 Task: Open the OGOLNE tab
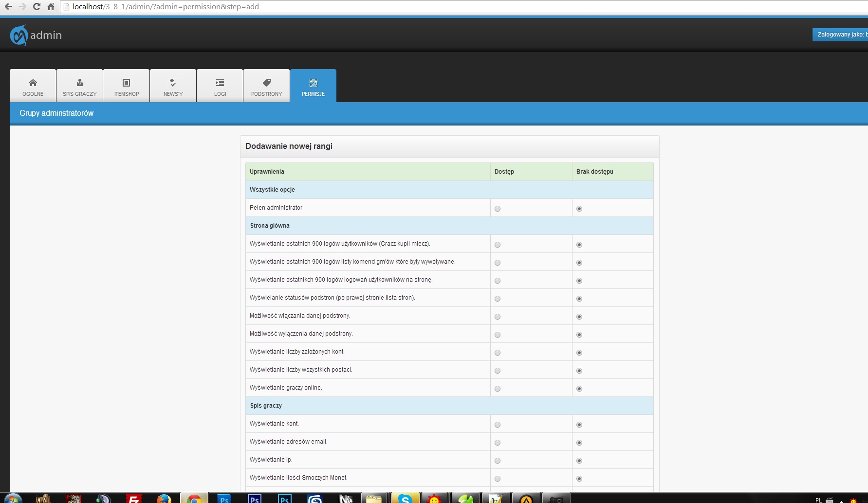coord(33,86)
